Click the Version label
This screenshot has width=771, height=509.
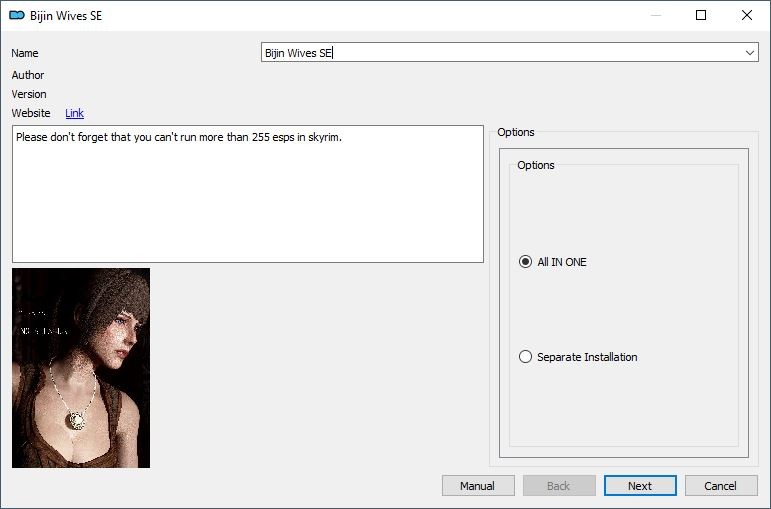click(29, 94)
